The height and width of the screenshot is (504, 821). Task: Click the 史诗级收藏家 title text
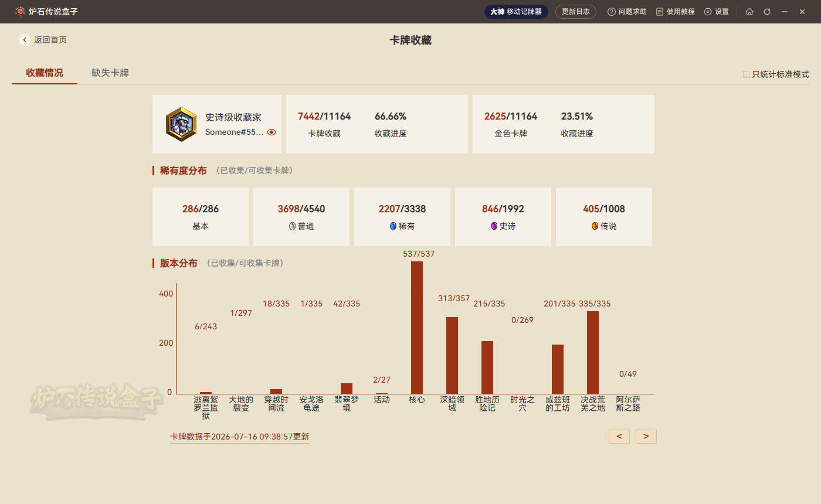233,117
